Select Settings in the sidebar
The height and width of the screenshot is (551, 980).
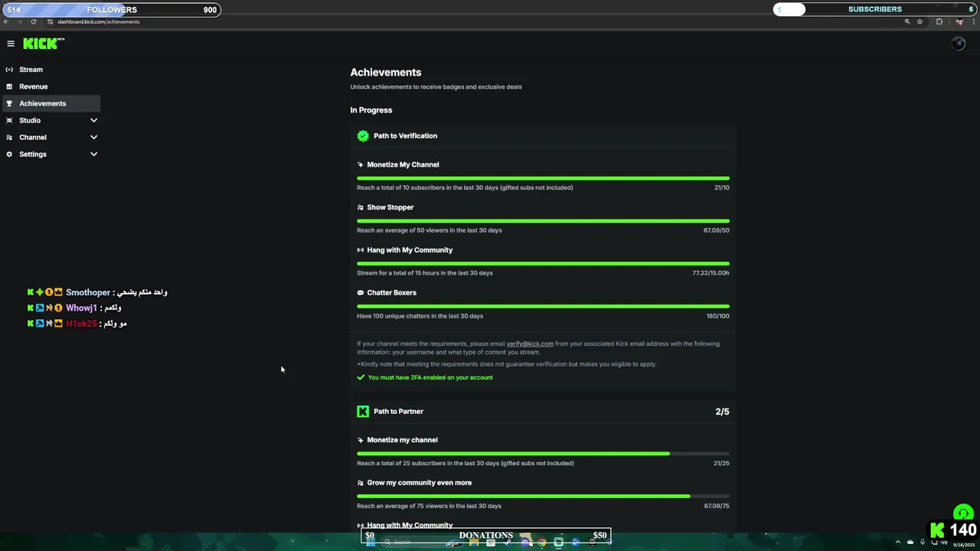click(x=51, y=154)
